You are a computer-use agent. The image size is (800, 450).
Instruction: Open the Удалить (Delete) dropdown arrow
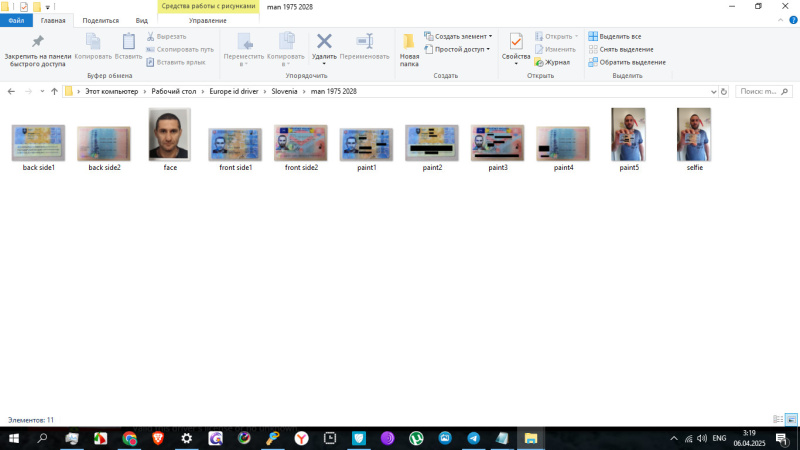pos(324,64)
